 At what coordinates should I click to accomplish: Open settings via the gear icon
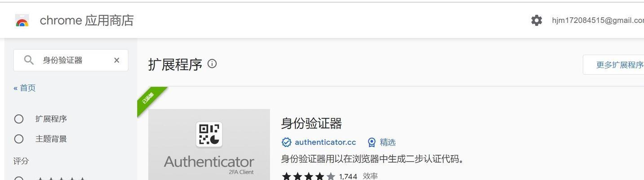(536, 20)
